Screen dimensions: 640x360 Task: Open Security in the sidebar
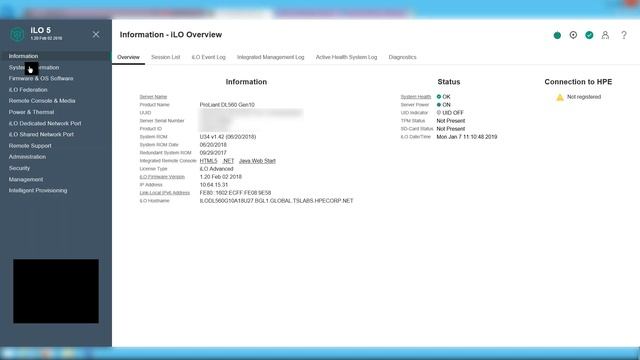tap(19, 168)
